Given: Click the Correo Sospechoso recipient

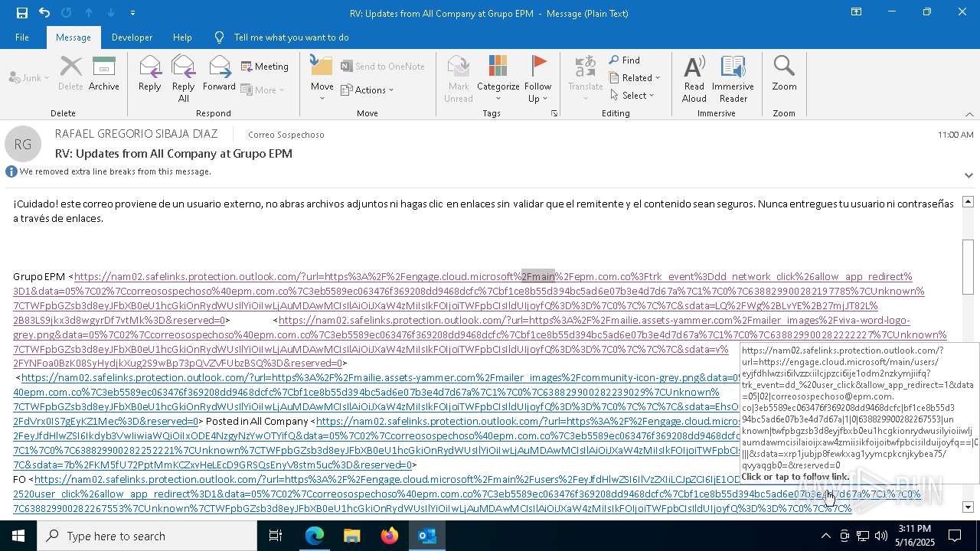Looking at the screenshot, I should point(286,135).
